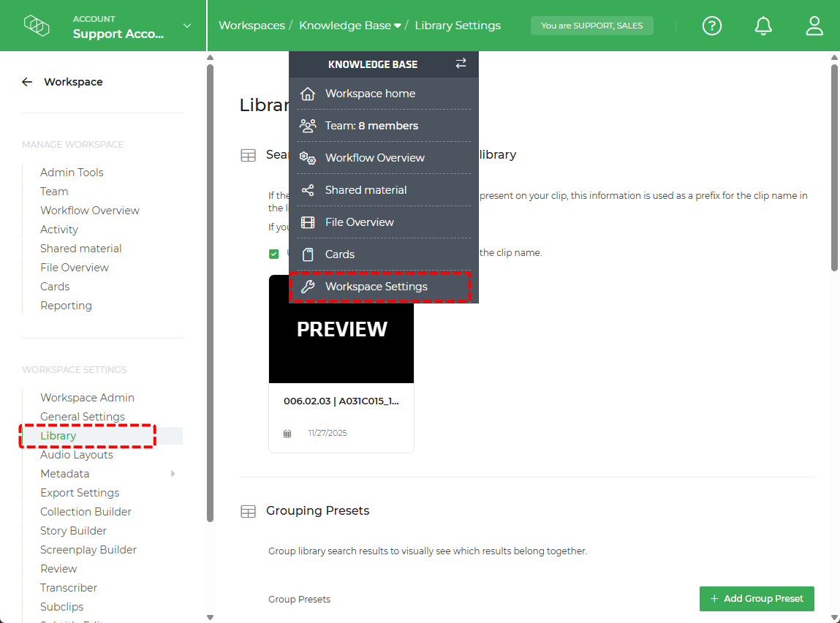Click the PREVIEW clip thumbnail
This screenshot has width=840, height=623.
point(341,329)
